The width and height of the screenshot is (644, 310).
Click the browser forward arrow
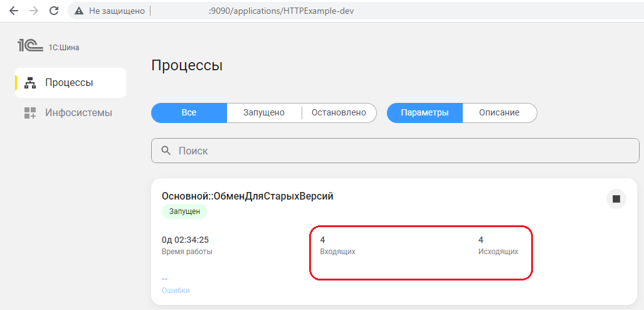(33, 11)
